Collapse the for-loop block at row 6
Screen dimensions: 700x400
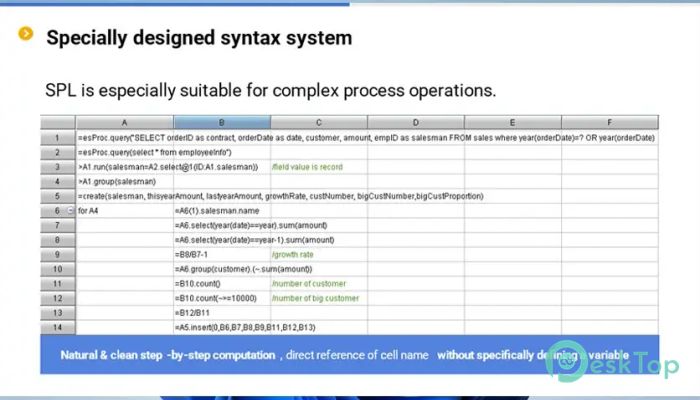coord(70,211)
